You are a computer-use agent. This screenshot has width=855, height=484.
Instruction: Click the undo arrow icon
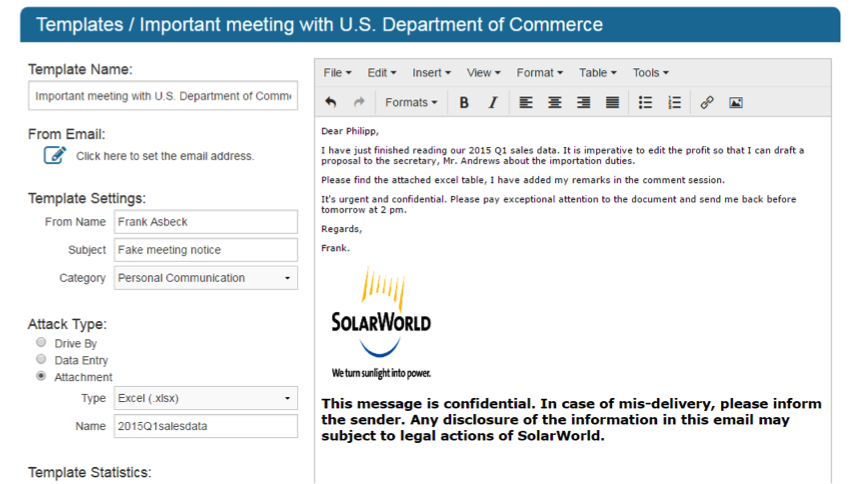point(331,102)
